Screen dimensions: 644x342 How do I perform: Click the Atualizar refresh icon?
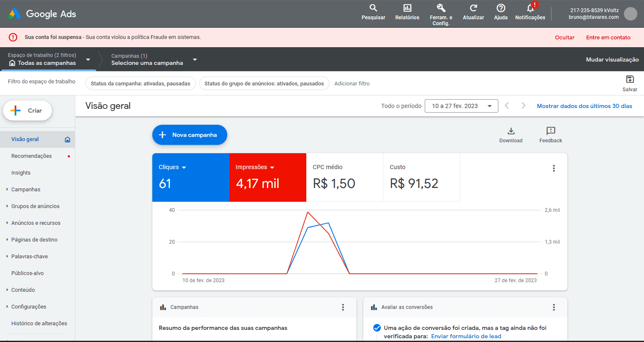[473, 8]
